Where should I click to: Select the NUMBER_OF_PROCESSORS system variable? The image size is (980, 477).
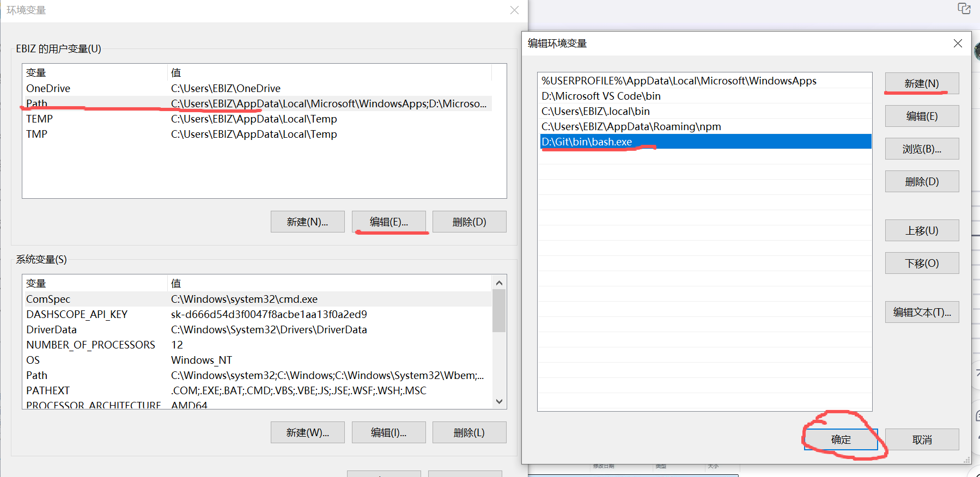point(258,345)
